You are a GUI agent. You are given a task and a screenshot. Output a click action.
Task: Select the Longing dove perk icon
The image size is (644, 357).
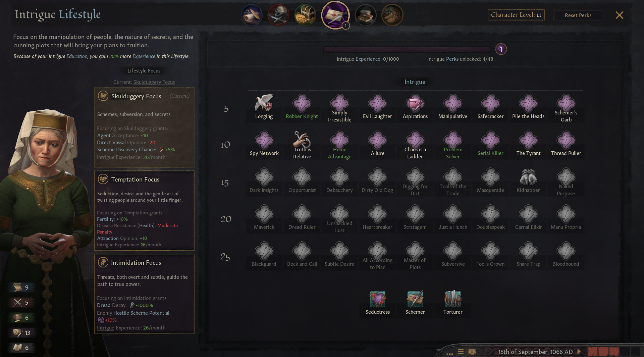pyautogui.click(x=264, y=103)
